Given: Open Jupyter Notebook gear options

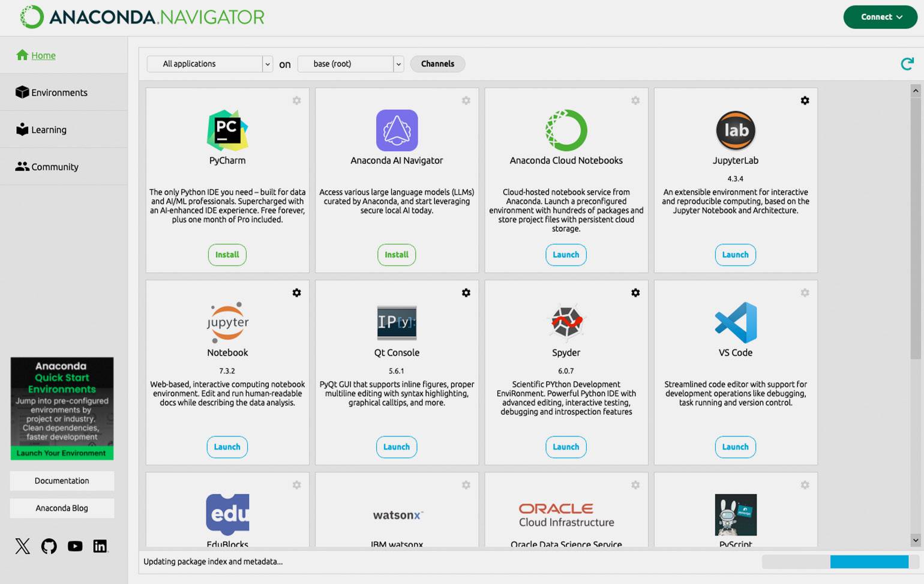Looking at the screenshot, I should click(x=296, y=293).
